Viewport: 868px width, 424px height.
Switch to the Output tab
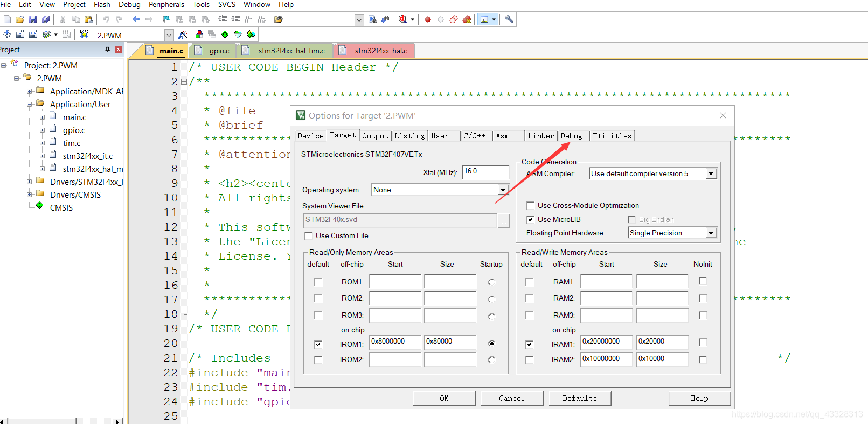click(375, 136)
